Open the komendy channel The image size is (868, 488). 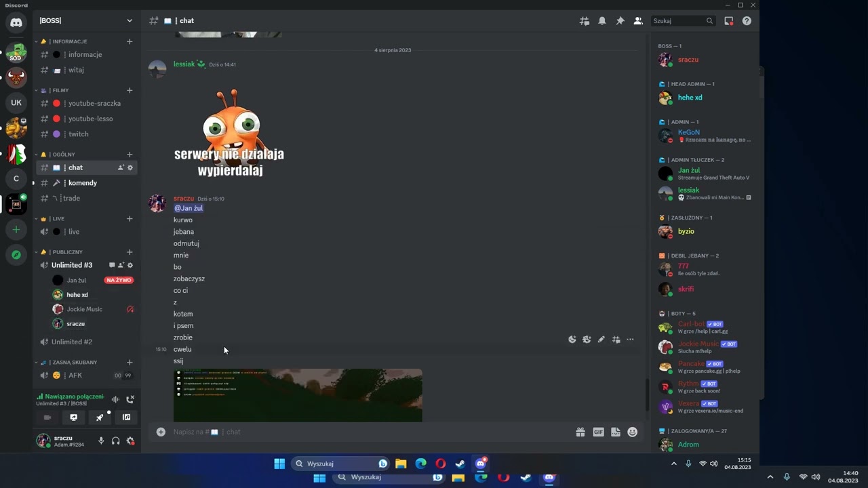[x=86, y=183]
